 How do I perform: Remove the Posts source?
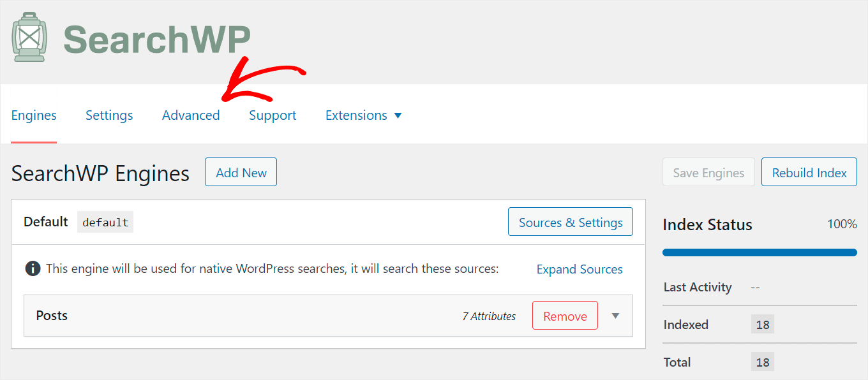coord(565,316)
